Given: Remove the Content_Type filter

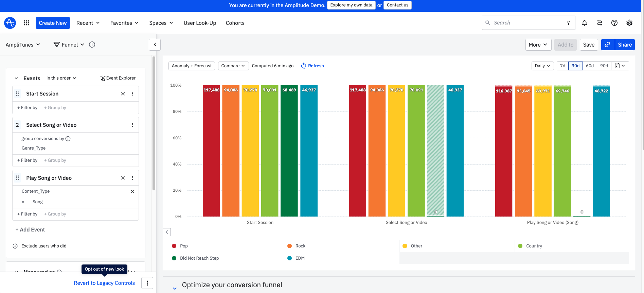Looking at the screenshot, I should (x=132, y=191).
